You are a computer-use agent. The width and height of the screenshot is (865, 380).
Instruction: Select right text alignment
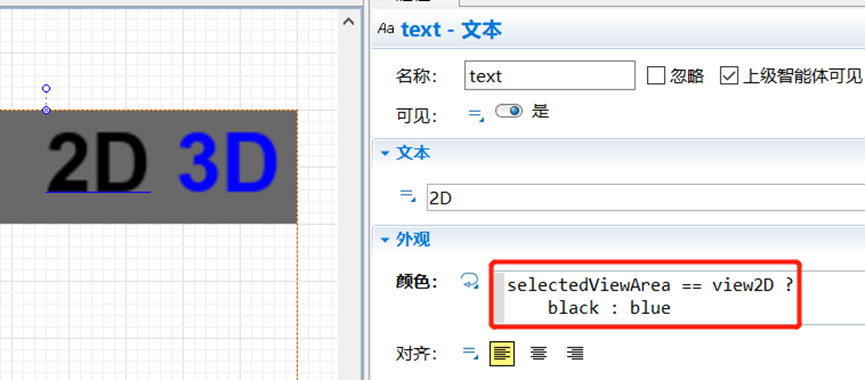point(575,353)
